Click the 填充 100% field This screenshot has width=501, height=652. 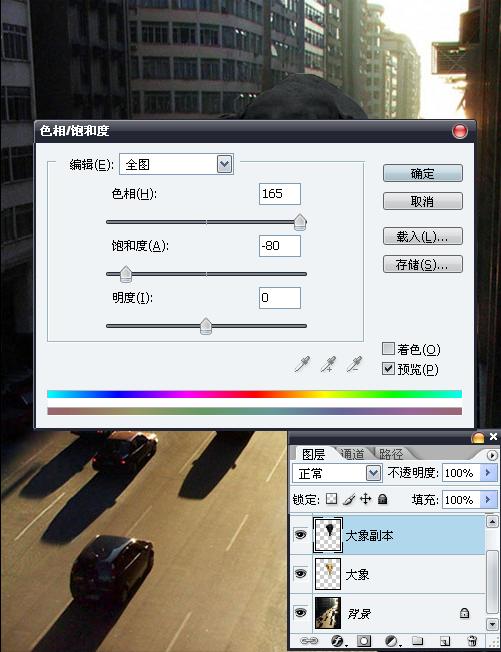pos(461,499)
